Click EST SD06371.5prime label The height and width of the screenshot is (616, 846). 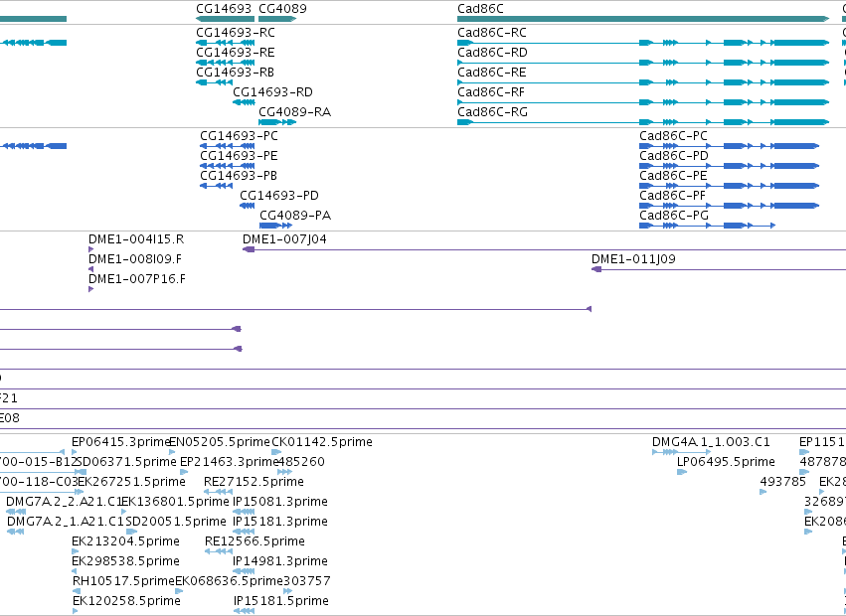click(127, 462)
